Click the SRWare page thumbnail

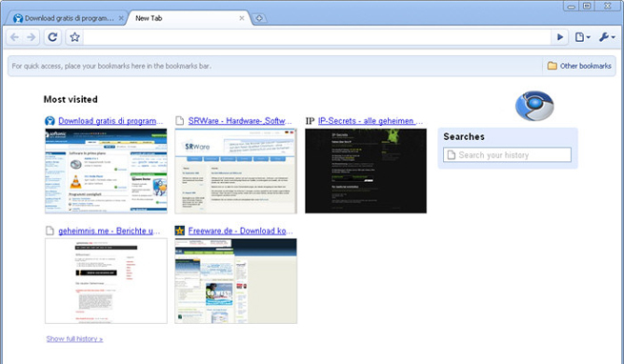[x=236, y=171]
